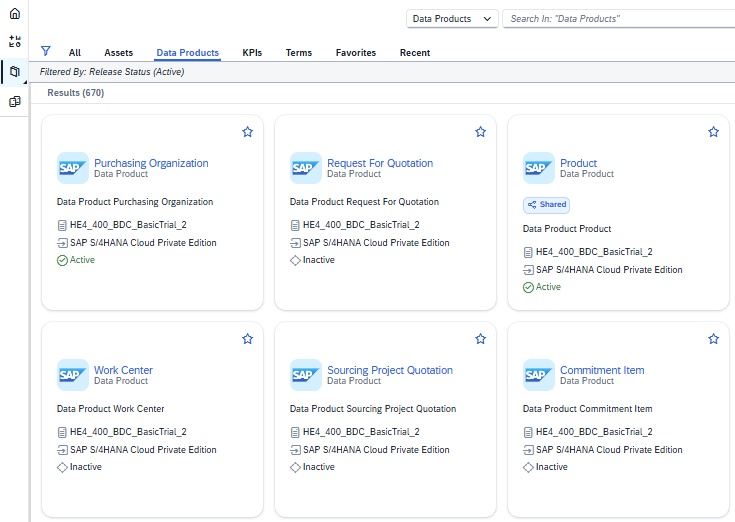
Task: Go to the Favorites tab
Action: 356,53
